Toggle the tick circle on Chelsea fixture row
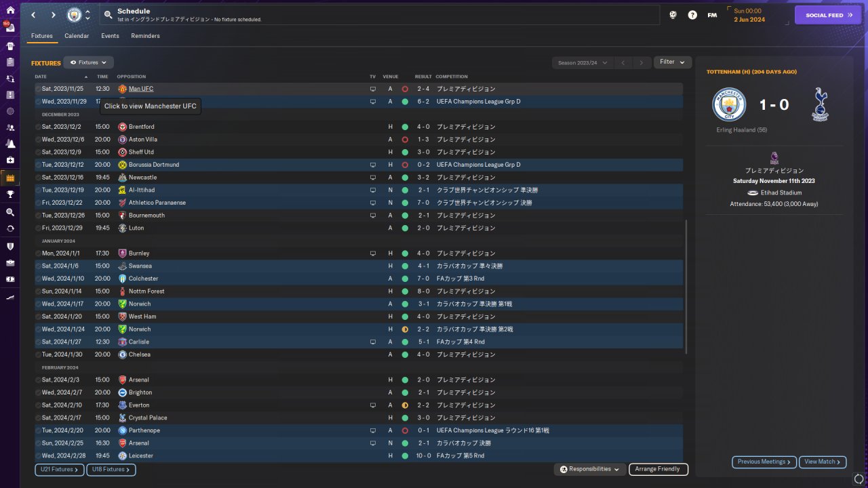Screen dimensions: 868x488 click(39, 354)
